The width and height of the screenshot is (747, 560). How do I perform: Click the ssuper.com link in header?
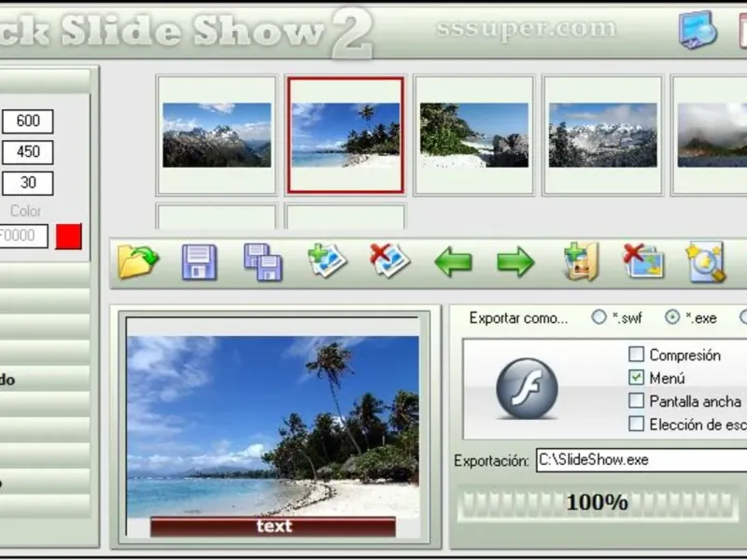(526, 29)
